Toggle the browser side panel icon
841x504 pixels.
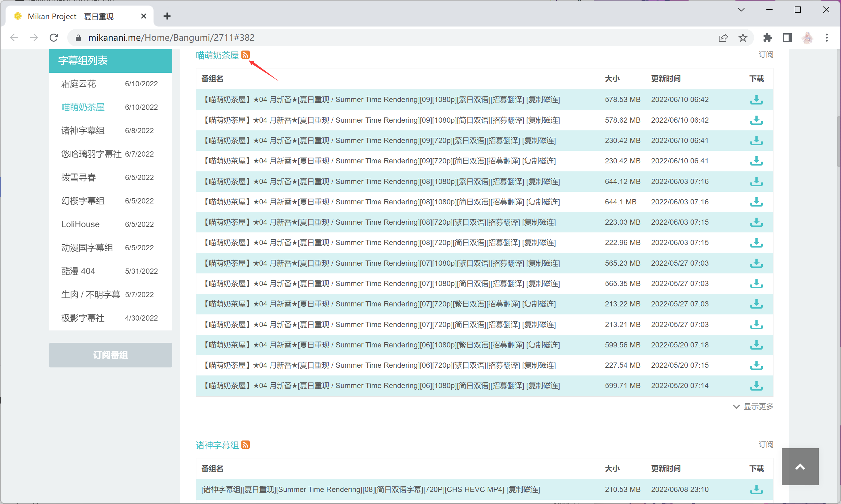(x=787, y=37)
